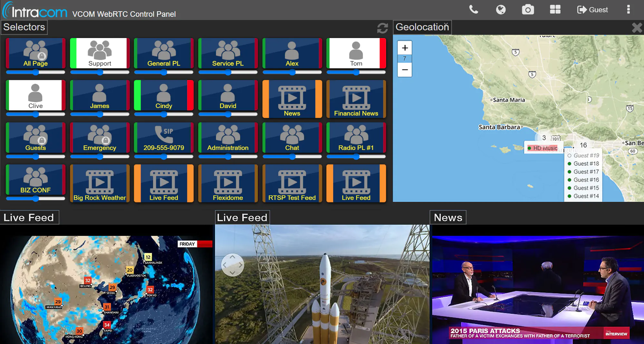Select Guest #16 in the map list
644x344 pixels.
[583, 180]
